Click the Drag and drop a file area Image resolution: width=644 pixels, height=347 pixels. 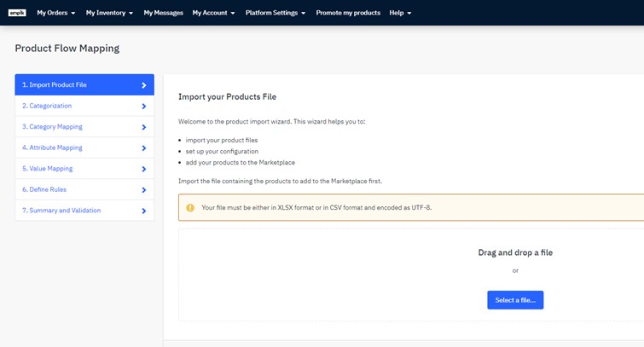click(514, 253)
